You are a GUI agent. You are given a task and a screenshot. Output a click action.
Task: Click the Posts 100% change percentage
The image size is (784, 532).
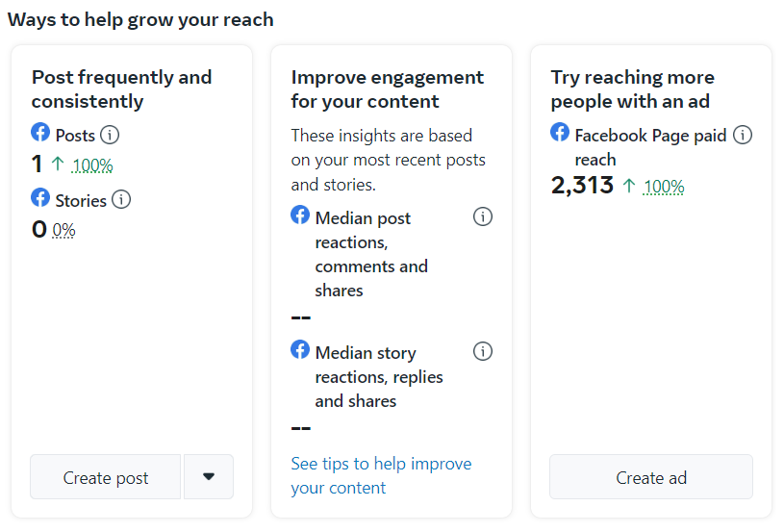(x=92, y=165)
